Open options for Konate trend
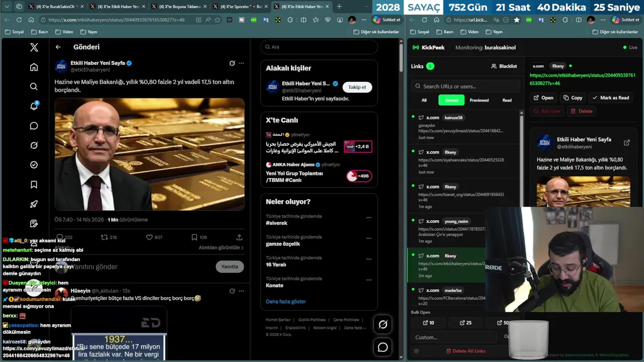The width and height of the screenshot is (644, 362). [369, 280]
